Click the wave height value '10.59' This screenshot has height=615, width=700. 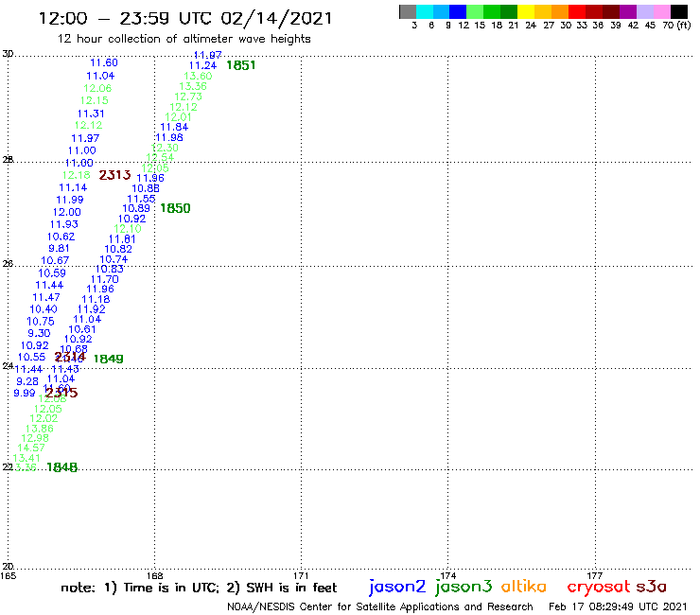(52, 272)
